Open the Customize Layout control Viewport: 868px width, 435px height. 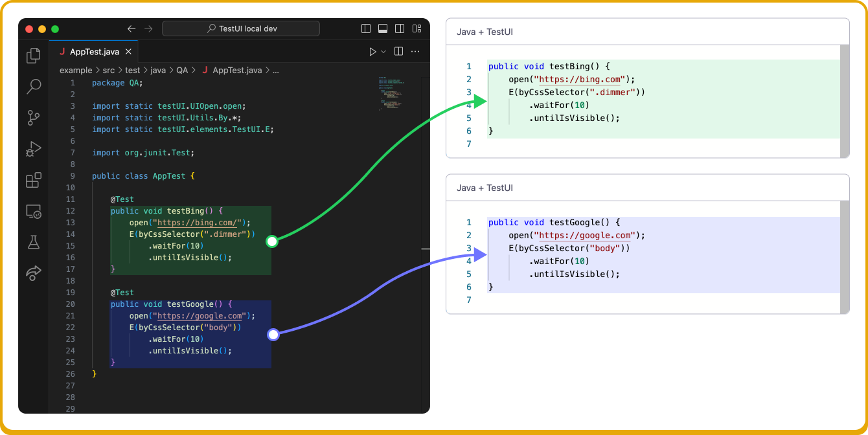coord(417,28)
